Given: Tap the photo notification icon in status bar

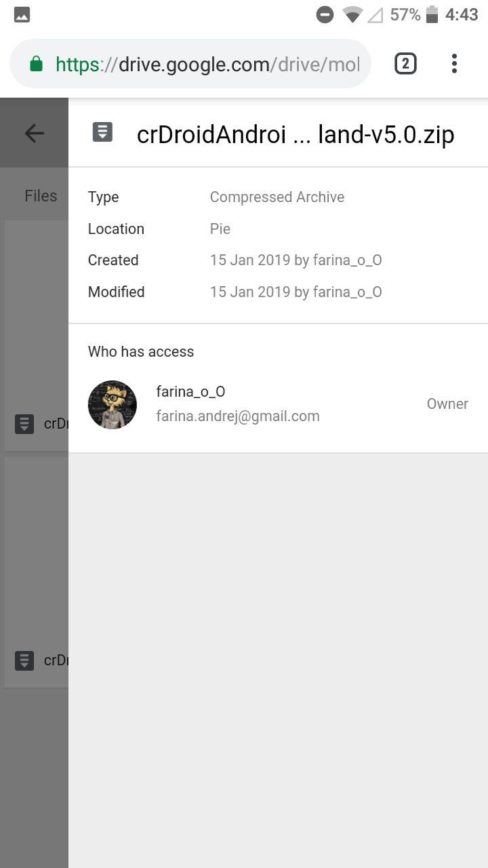Looking at the screenshot, I should pyautogui.click(x=22, y=14).
